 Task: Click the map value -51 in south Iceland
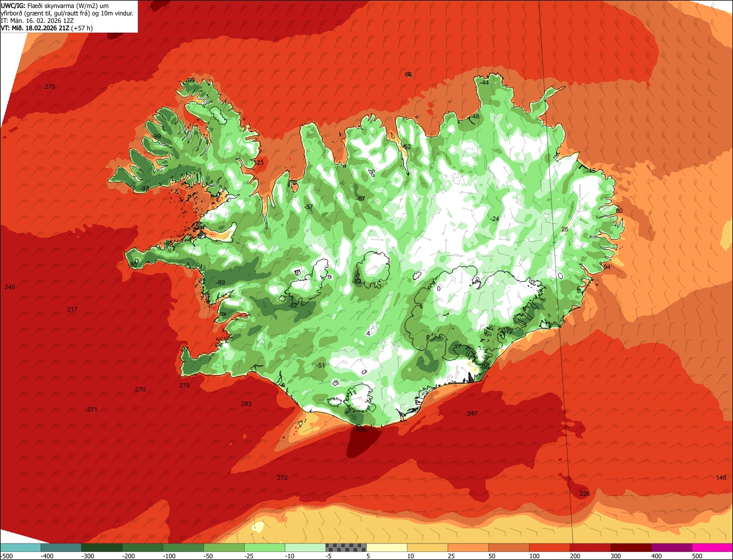tap(320, 365)
